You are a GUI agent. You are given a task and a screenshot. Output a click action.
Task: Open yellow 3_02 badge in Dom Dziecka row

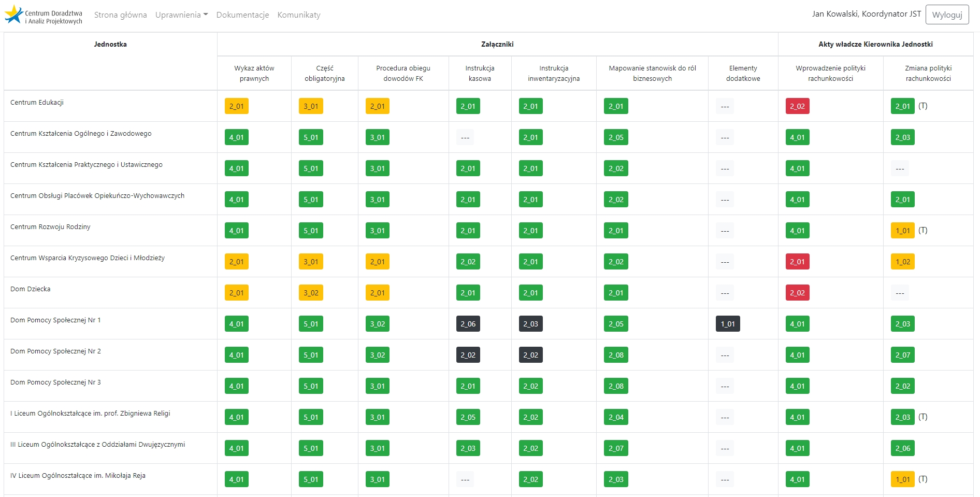coord(311,293)
